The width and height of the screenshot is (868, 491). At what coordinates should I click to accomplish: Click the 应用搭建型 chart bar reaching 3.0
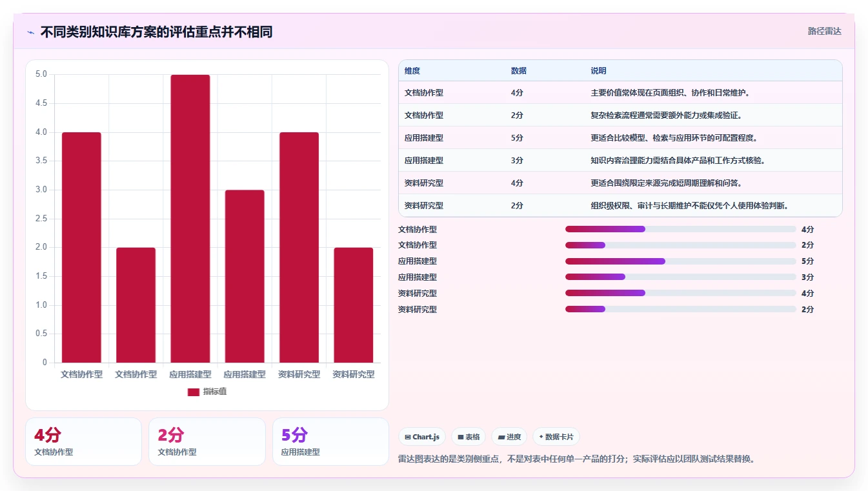click(245, 276)
